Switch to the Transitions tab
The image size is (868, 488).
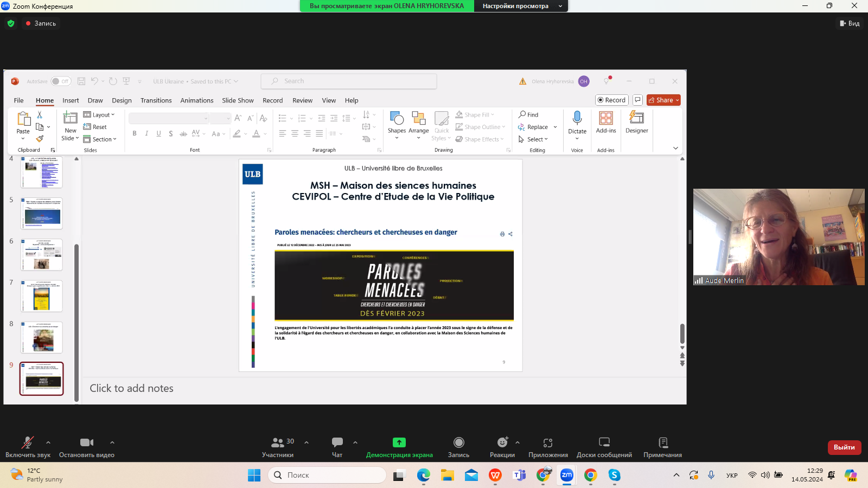156,100
